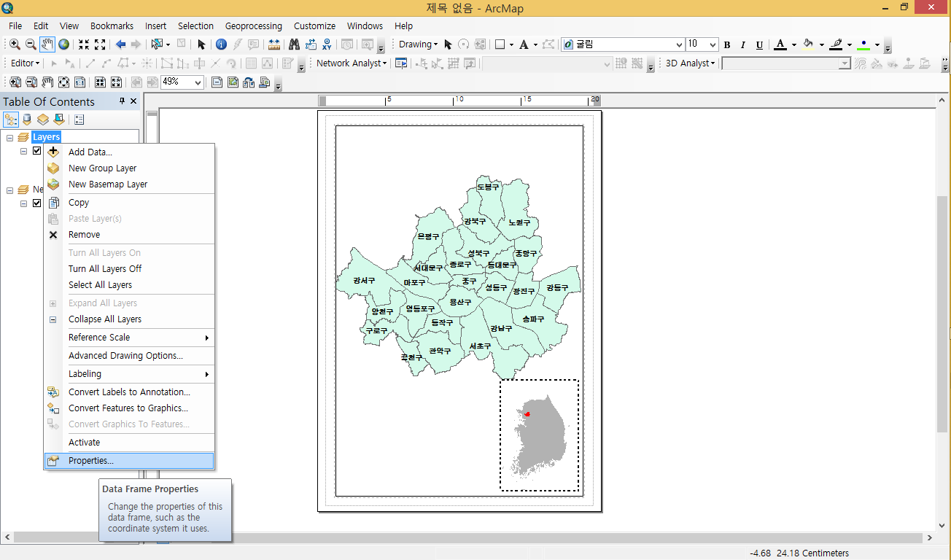This screenshot has width=951, height=560.
Task: Open Table Of Contents Options
Action: point(79,120)
